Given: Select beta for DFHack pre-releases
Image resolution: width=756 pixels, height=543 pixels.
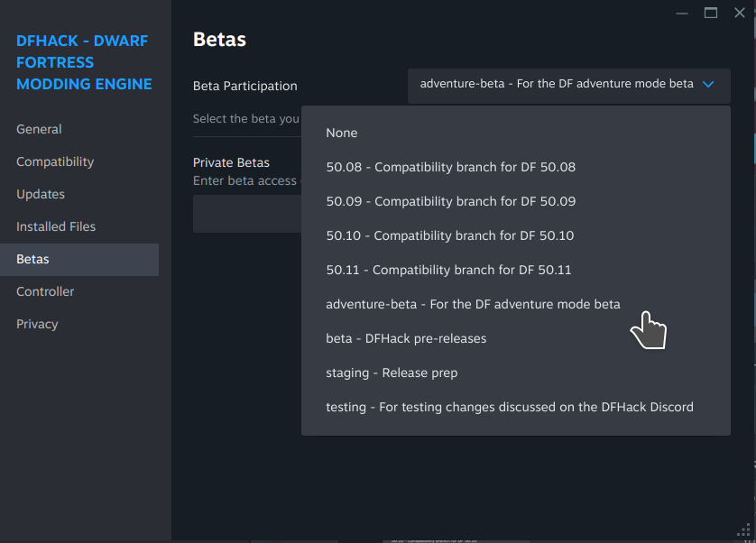Looking at the screenshot, I should [x=406, y=338].
